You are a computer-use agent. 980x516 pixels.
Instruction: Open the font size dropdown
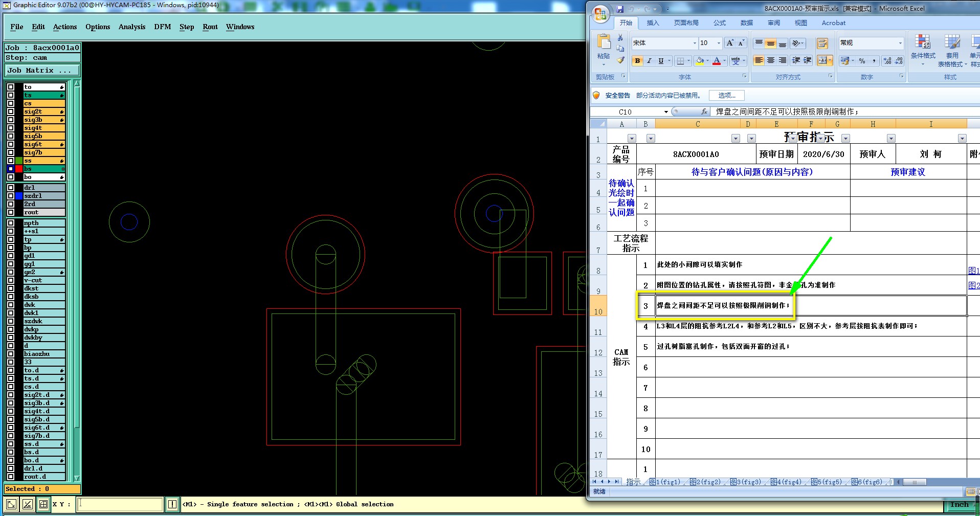719,43
